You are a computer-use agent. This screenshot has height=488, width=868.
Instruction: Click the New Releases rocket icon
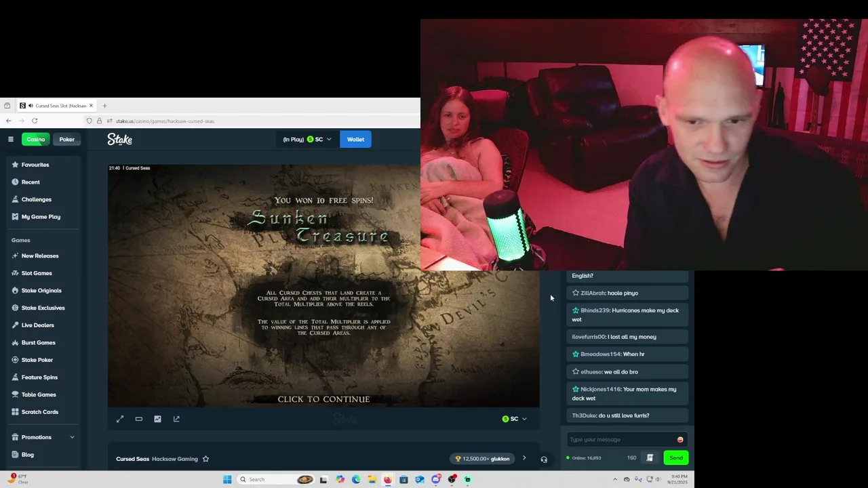tap(15, 256)
